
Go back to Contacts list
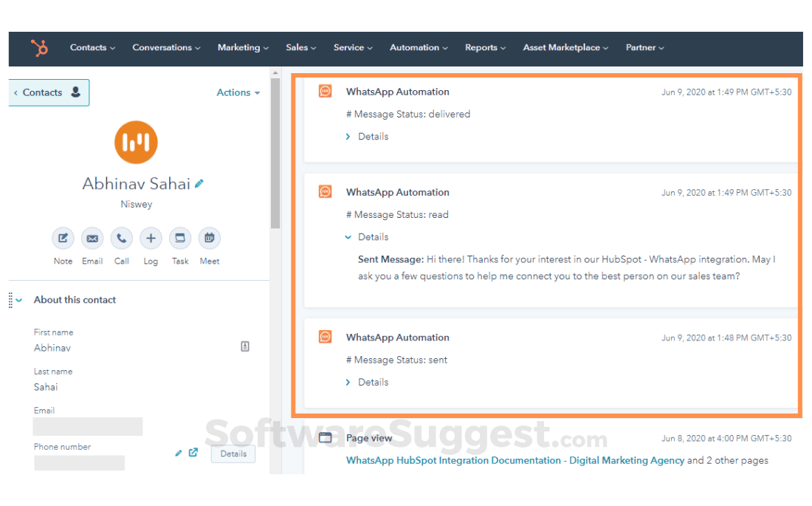pyautogui.click(x=48, y=93)
